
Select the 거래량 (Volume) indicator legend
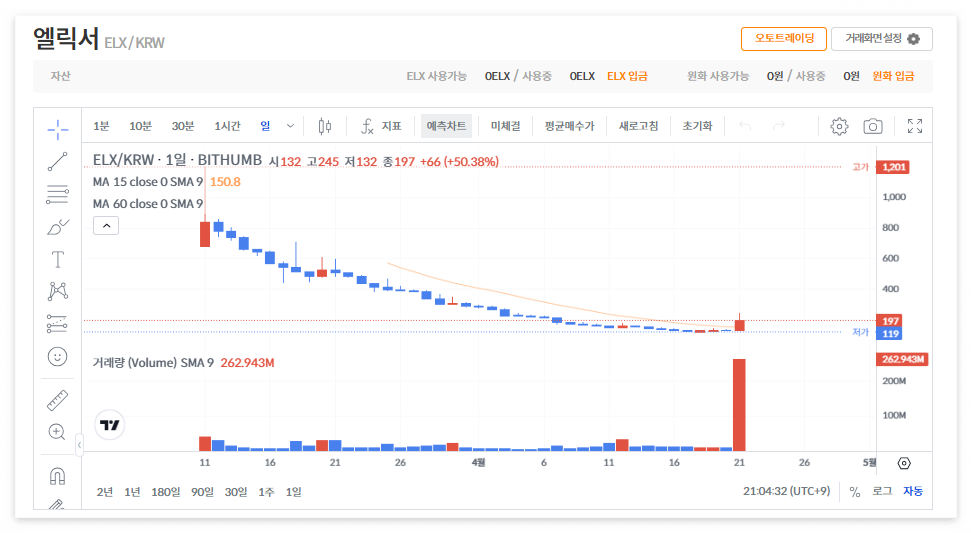pos(153,363)
